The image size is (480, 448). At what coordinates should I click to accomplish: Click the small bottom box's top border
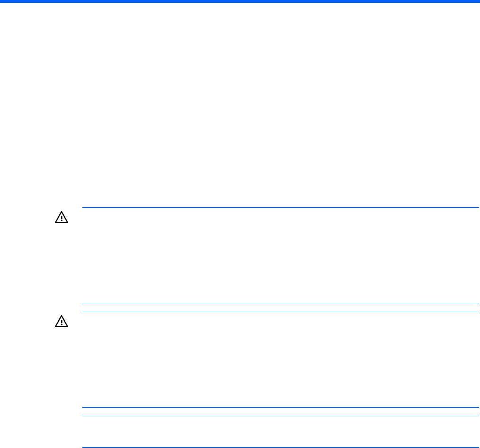click(280, 416)
